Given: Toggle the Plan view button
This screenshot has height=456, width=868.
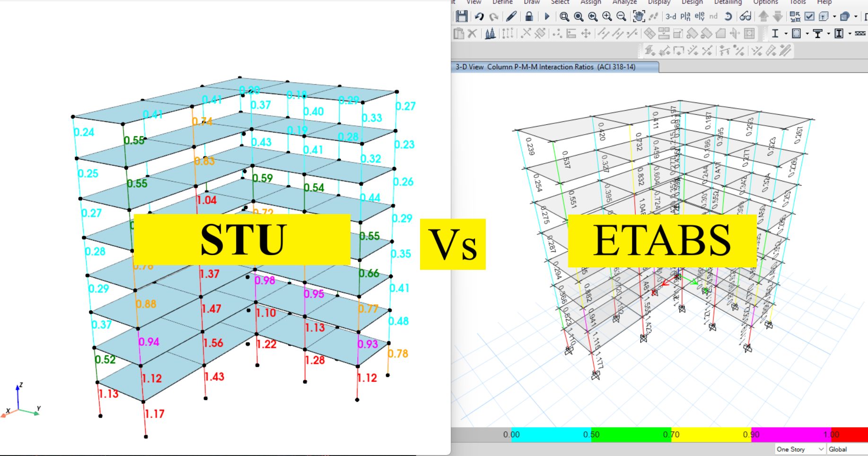Looking at the screenshot, I should point(685,17).
